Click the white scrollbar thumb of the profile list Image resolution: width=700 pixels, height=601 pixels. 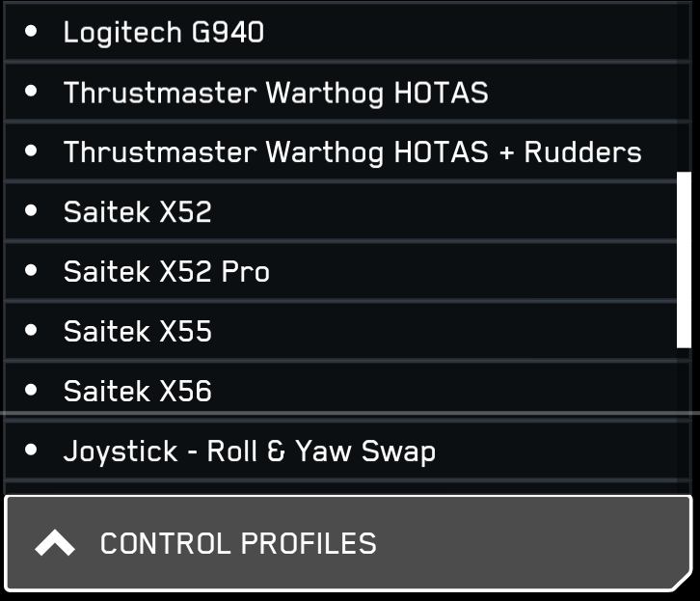point(685,259)
